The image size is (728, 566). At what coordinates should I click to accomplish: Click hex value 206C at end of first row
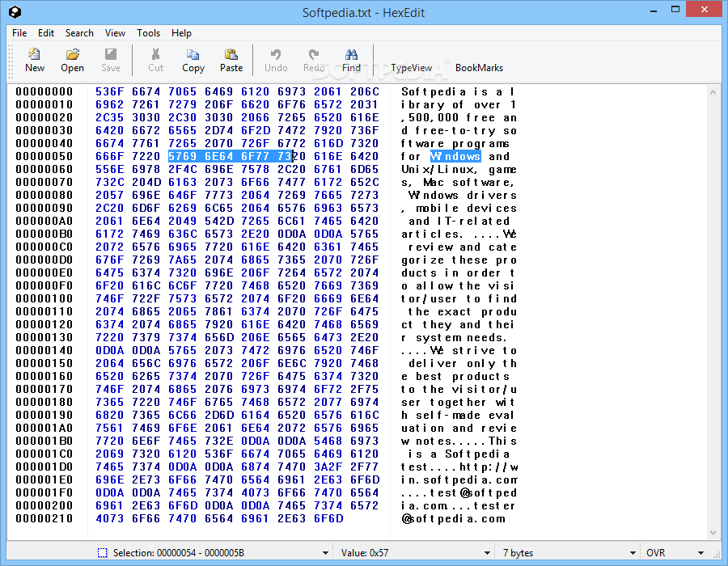(x=365, y=92)
